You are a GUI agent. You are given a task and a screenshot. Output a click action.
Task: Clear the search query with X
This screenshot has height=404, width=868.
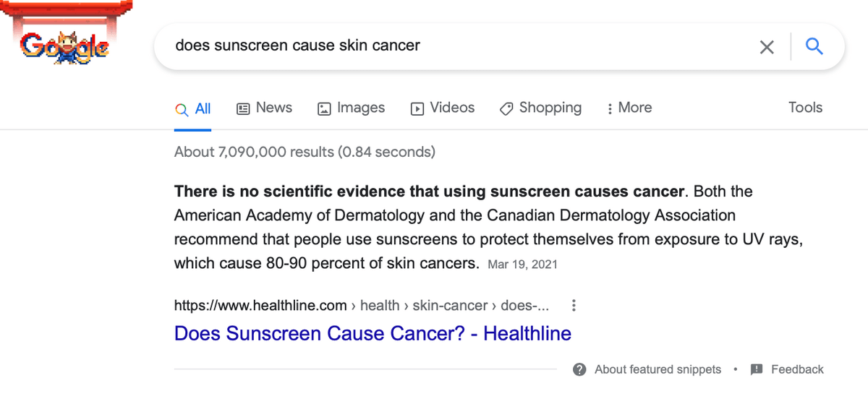pyautogui.click(x=767, y=47)
